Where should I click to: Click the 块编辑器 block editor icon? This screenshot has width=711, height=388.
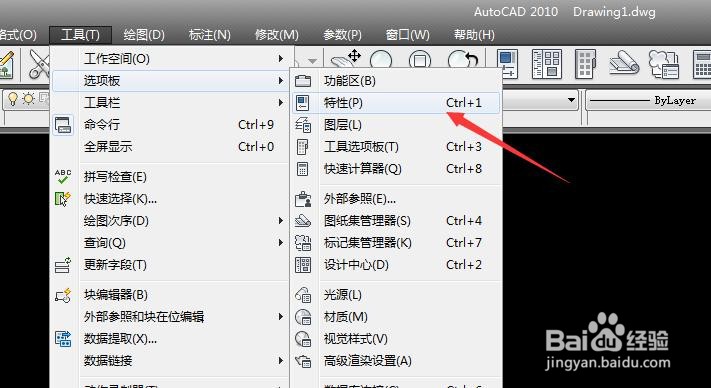tap(63, 295)
